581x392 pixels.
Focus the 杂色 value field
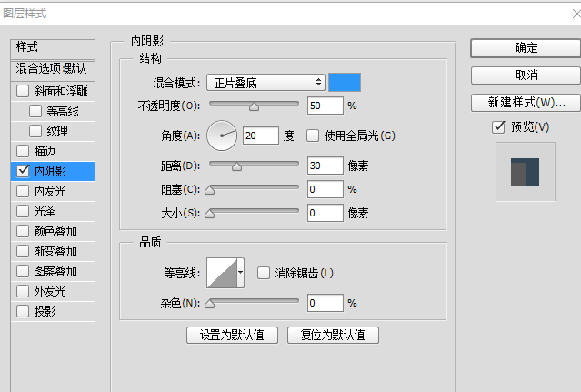[x=325, y=303]
